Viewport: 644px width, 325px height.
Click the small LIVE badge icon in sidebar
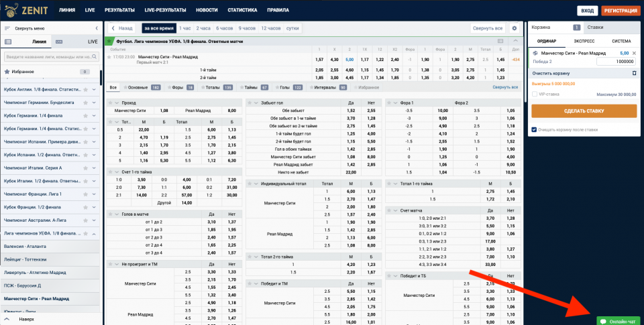click(x=59, y=42)
